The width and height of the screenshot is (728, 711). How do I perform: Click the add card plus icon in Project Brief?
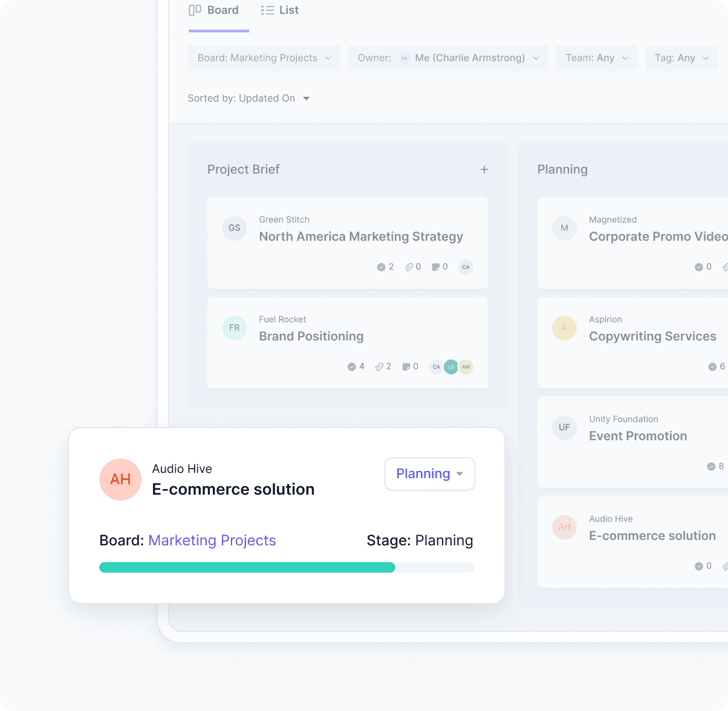(x=484, y=169)
